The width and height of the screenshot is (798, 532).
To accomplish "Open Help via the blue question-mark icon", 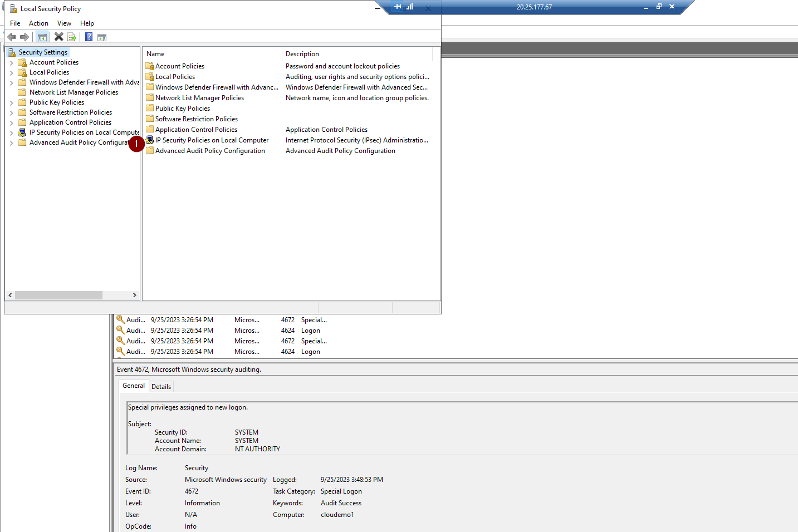I will [x=89, y=37].
